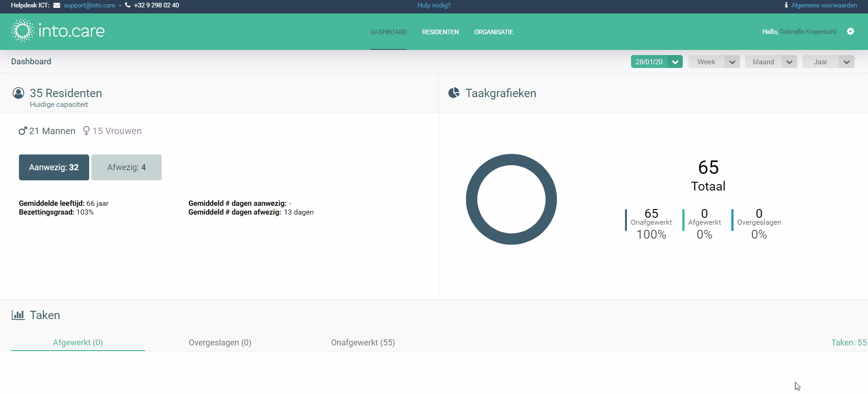Click the female symbol icon by 15 Vrouwen

click(x=86, y=131)
